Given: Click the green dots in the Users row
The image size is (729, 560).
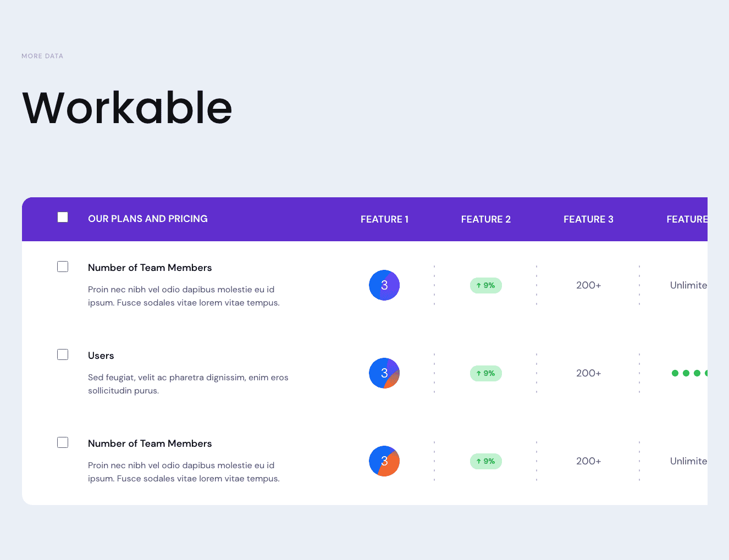Looking at the screenshot, I should click(x=689, y=373).
